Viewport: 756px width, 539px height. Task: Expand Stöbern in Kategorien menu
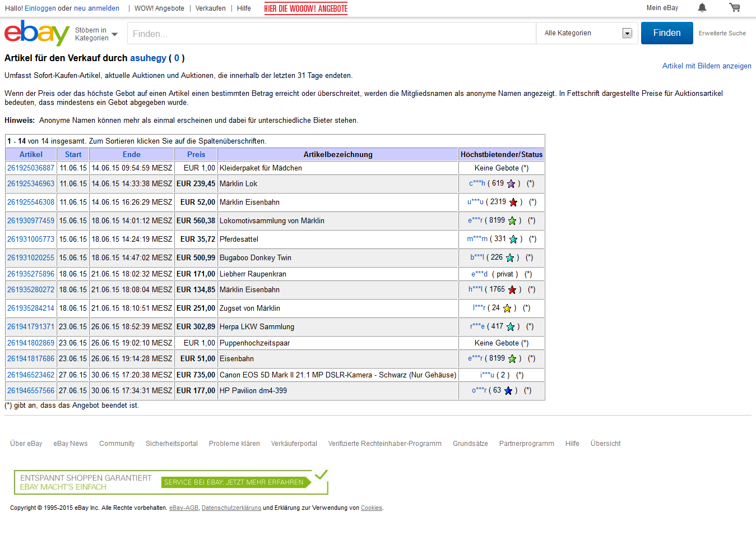click(96, 34)
